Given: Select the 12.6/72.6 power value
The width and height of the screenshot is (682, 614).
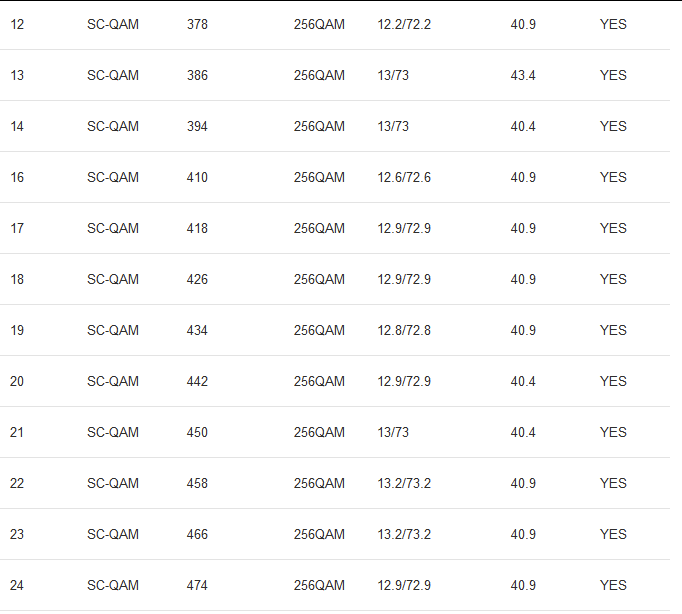Looking at the screenshot, I should tap(404, 177).
